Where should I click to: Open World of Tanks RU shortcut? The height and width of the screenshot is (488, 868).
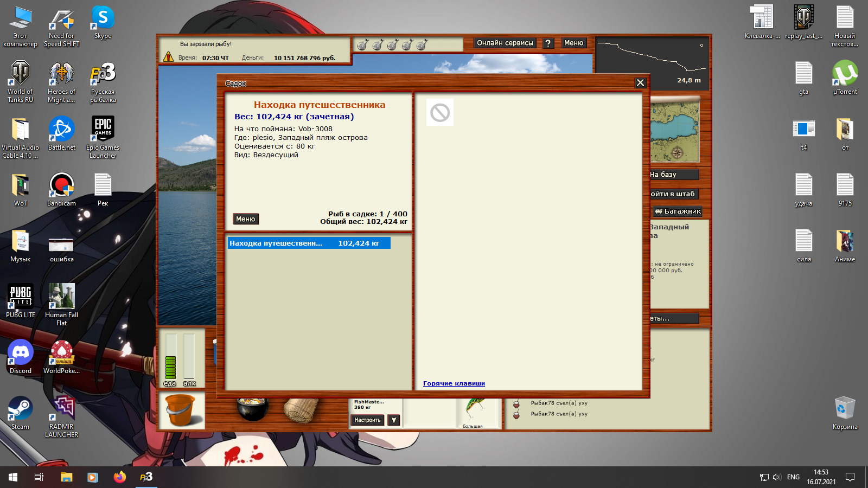click(x=21, y=82)
